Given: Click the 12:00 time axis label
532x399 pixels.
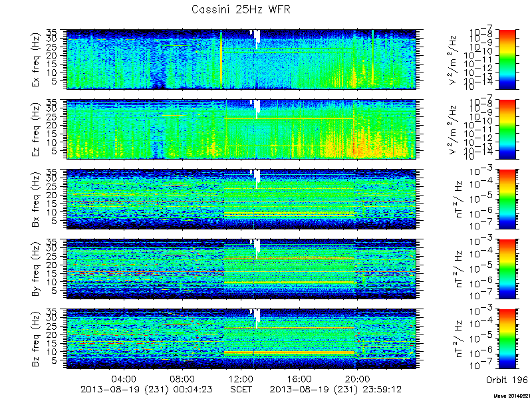Looking at the screenshot, I should pos(241,379).
